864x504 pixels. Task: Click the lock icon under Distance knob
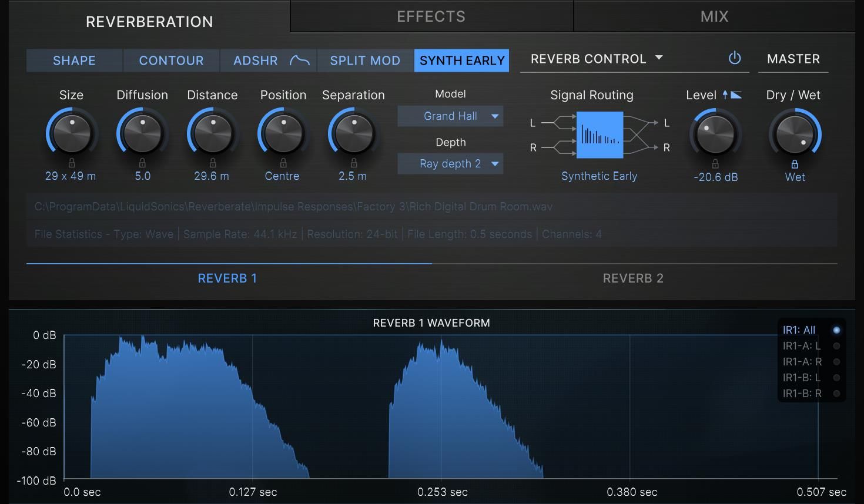pos(213,163)
